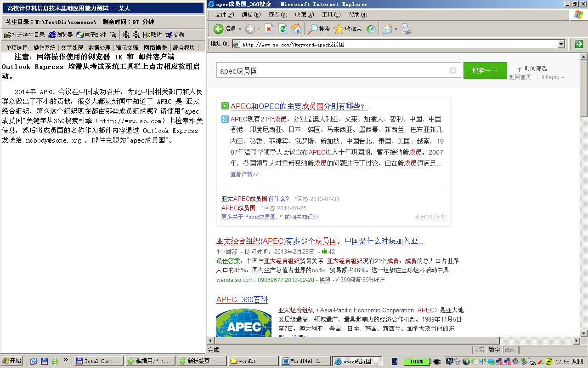Click the green 100% battery indicator
Viewport: 588px width, 368px height.
pyautogui.click(x=417, y=362)
